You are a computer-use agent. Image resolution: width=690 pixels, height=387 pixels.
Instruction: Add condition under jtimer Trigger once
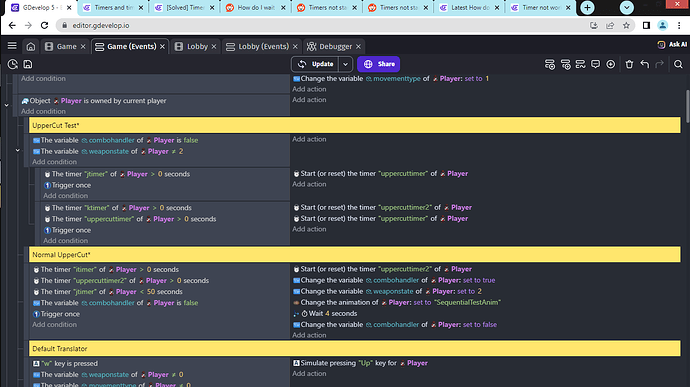coord(66,196)
